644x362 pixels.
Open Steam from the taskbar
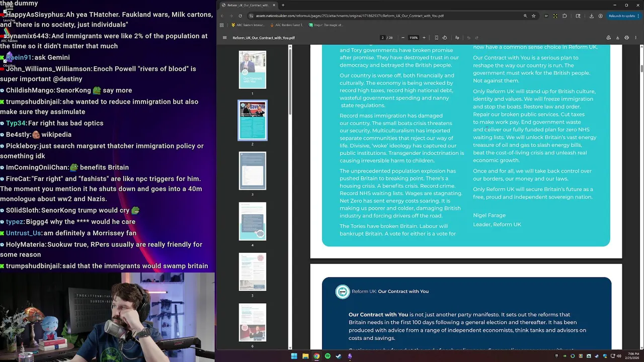(339, 356)
